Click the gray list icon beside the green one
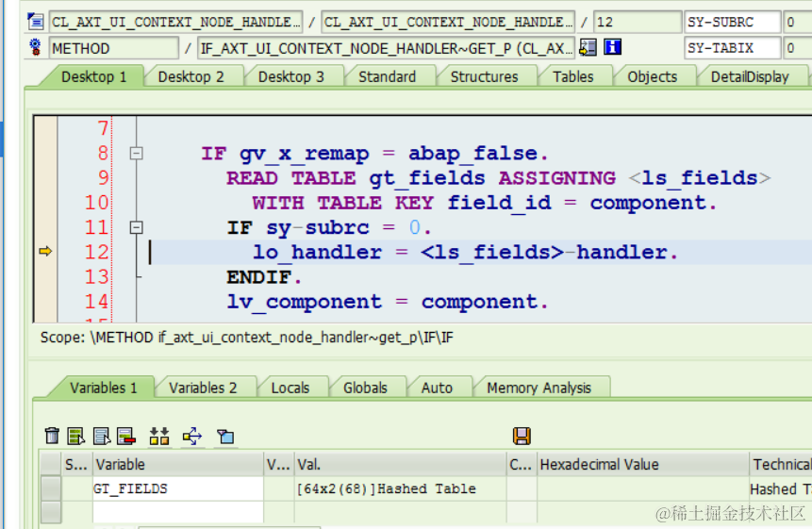This screenshot has height=529, width=812. 102,436
